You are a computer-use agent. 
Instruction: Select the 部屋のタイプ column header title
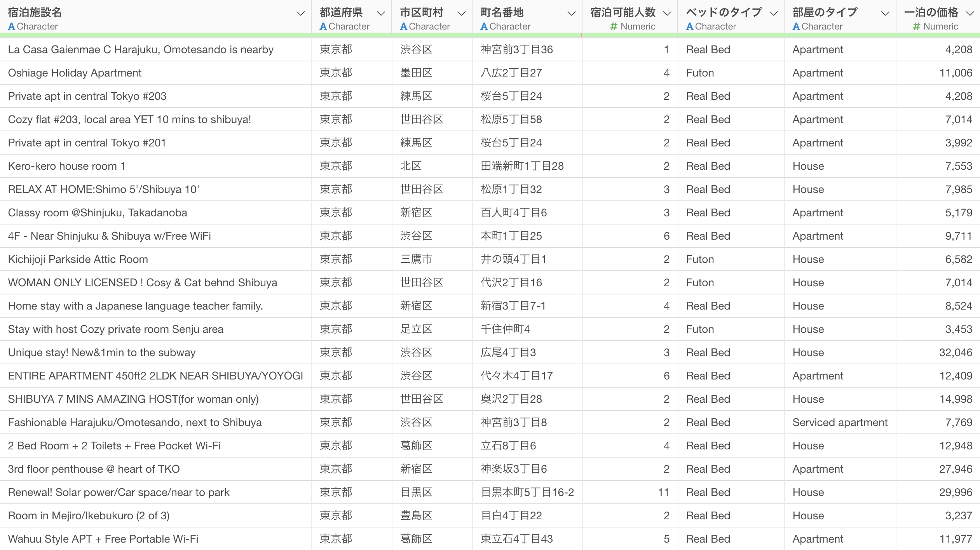click(825, 12)
